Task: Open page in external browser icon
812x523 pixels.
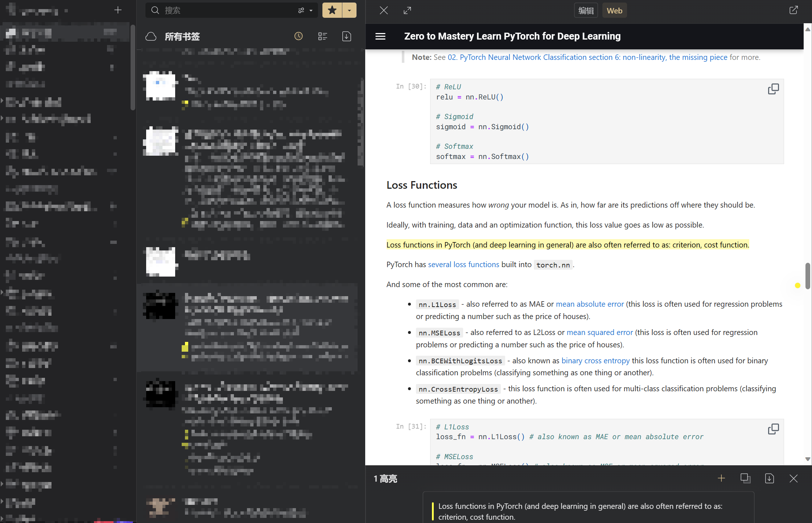Action: tap(794, 10)
